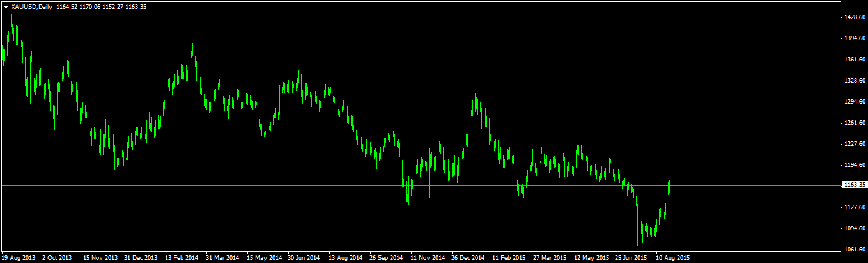
Task: Click the XAUUSD,Daily chart title
Action: coord(31,6)
